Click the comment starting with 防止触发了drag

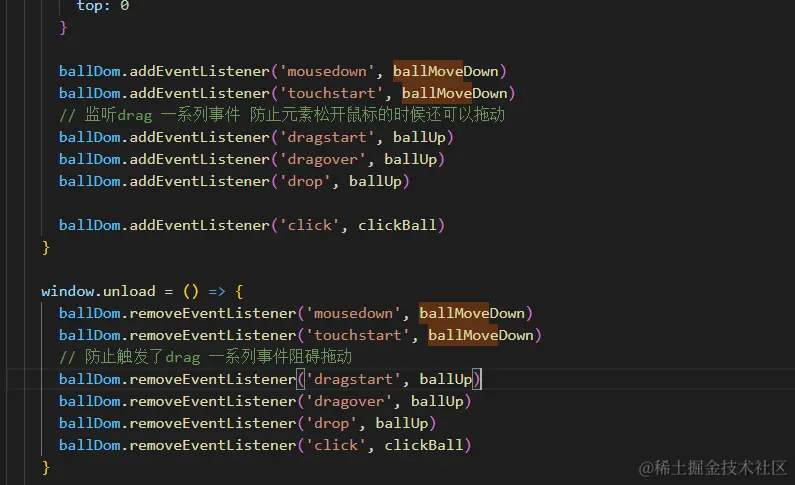click(205, 357)
